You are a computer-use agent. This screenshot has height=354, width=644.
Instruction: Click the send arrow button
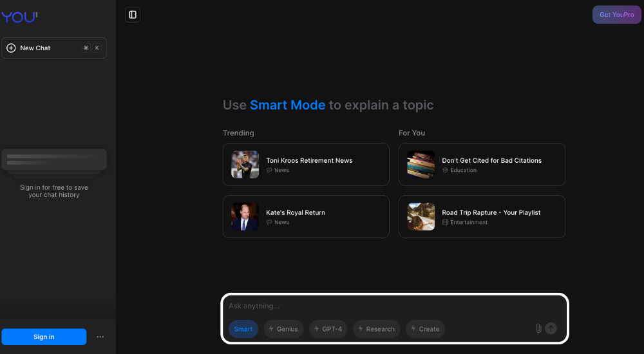tap(551, 328)
